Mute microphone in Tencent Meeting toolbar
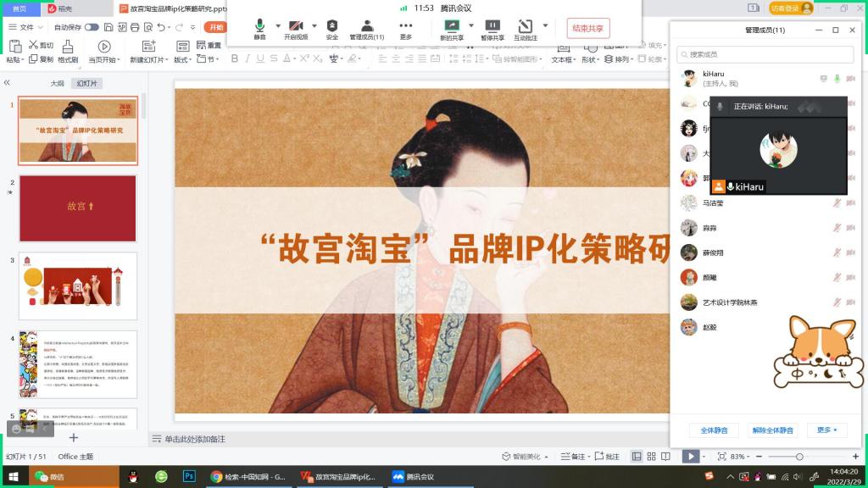 [x=259, y=30]
